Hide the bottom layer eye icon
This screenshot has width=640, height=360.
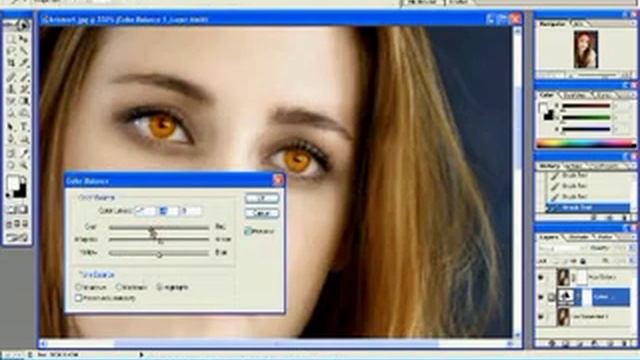click(x=540, y=316)
